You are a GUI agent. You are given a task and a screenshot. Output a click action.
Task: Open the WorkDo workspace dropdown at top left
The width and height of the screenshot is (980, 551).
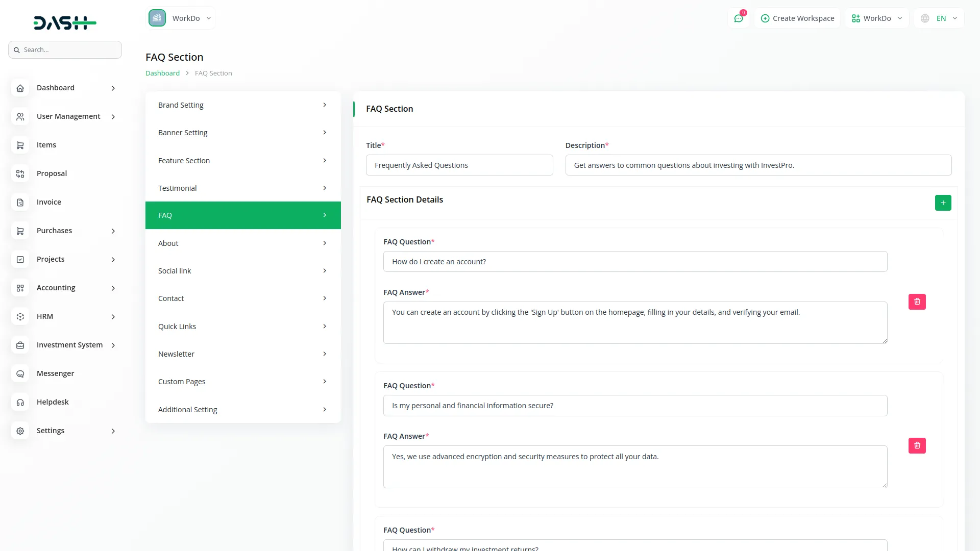click(x=181, y=18)
